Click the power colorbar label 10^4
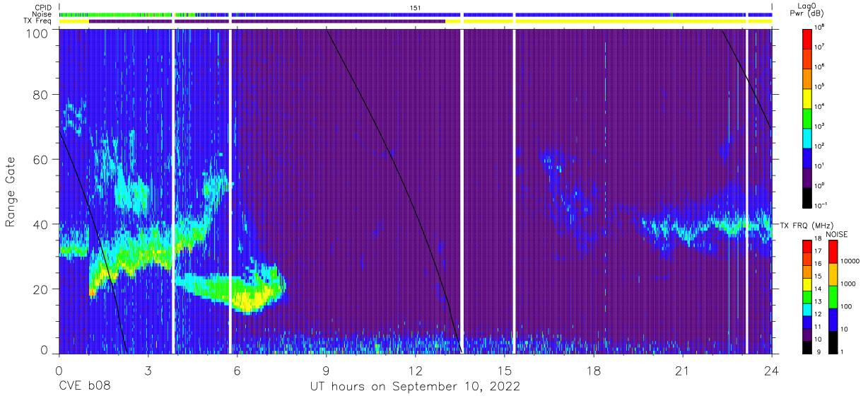Screen dimensions: 868x401 820,106
